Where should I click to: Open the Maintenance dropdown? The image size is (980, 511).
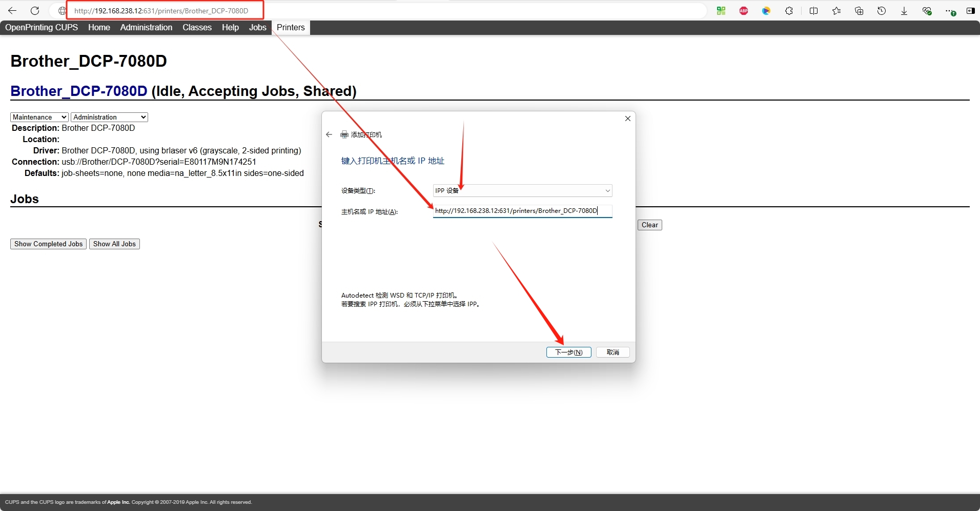coord(39,117)
